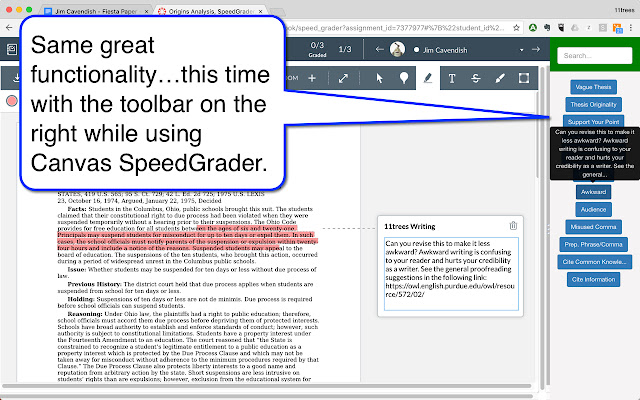Open the Jim Cavendish student dropdown

pos(521,50)
